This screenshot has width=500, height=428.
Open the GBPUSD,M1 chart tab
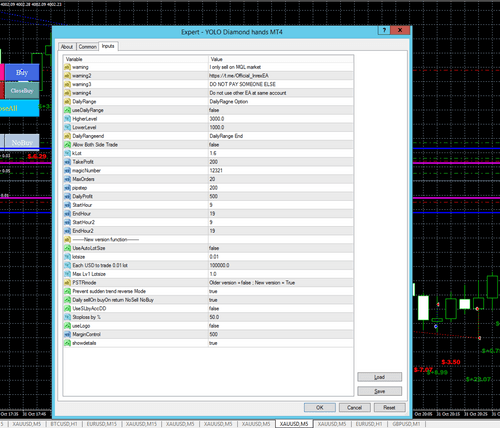[x=406, y=424]
